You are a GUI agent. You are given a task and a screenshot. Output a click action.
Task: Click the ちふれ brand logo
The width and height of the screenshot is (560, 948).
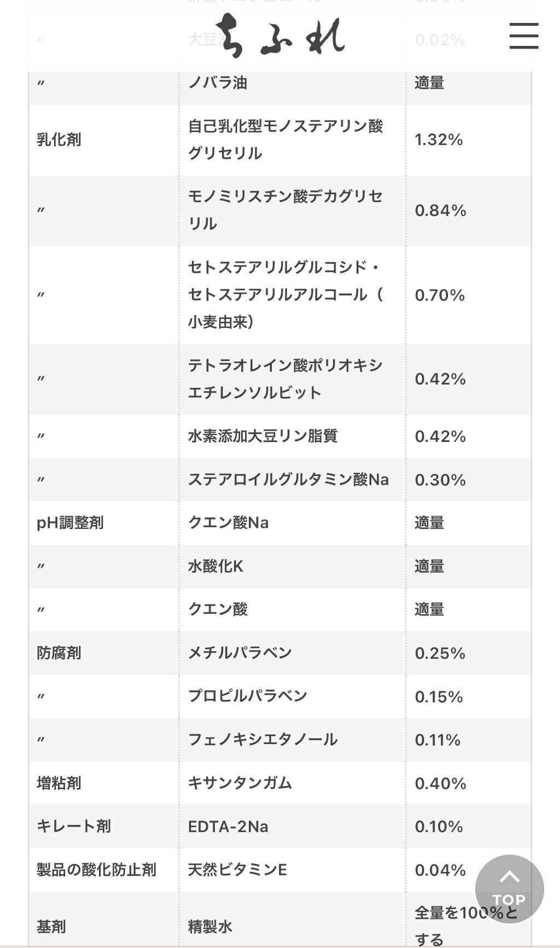point(279,36)
